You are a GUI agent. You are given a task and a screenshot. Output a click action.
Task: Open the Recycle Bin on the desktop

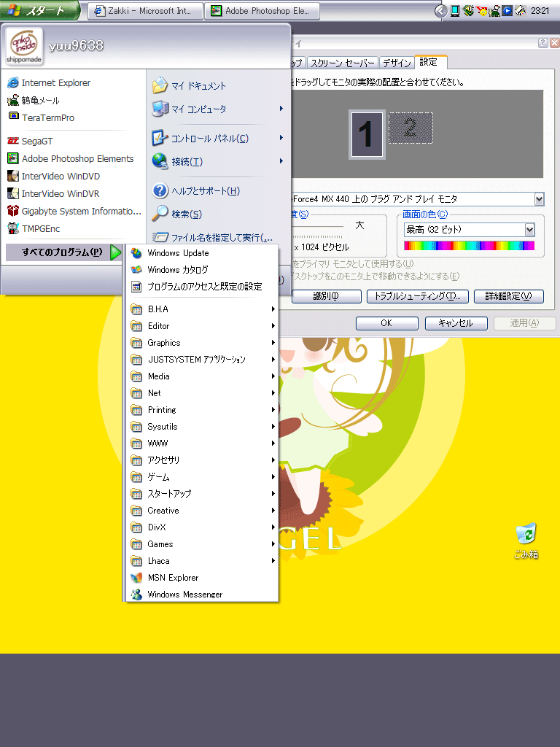tap(526, 539)
